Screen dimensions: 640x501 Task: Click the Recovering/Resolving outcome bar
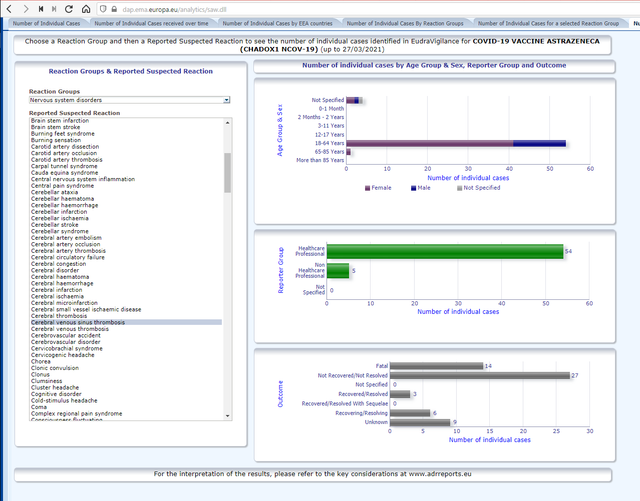(410, 413)
